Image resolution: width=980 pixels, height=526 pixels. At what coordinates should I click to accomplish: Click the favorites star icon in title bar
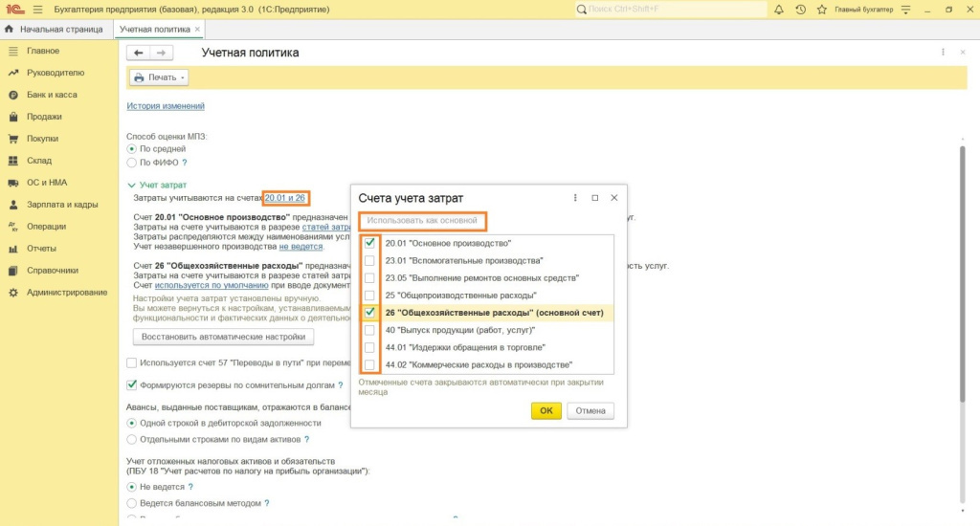pos(821,10)
